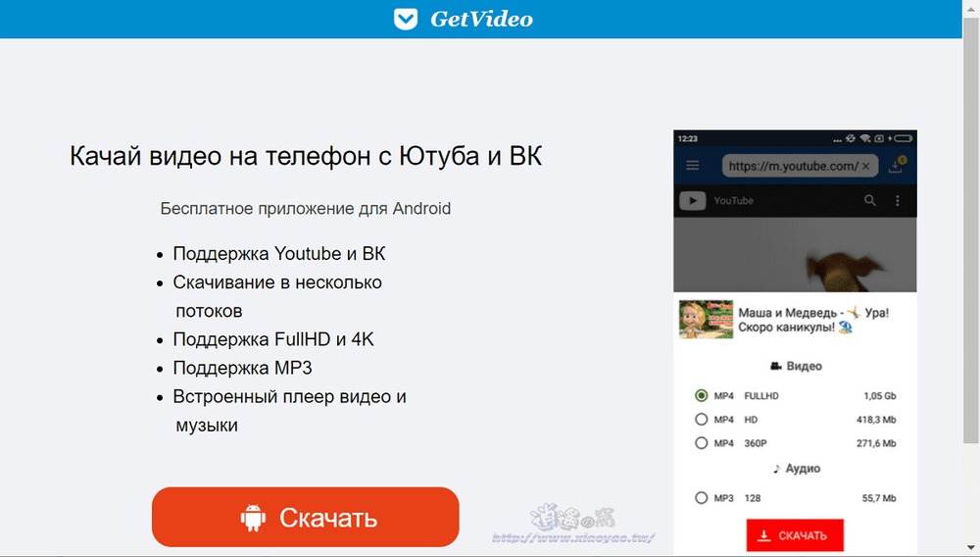Click the m.youtube.com address field
980x557 pixels.
coord(792,166)
